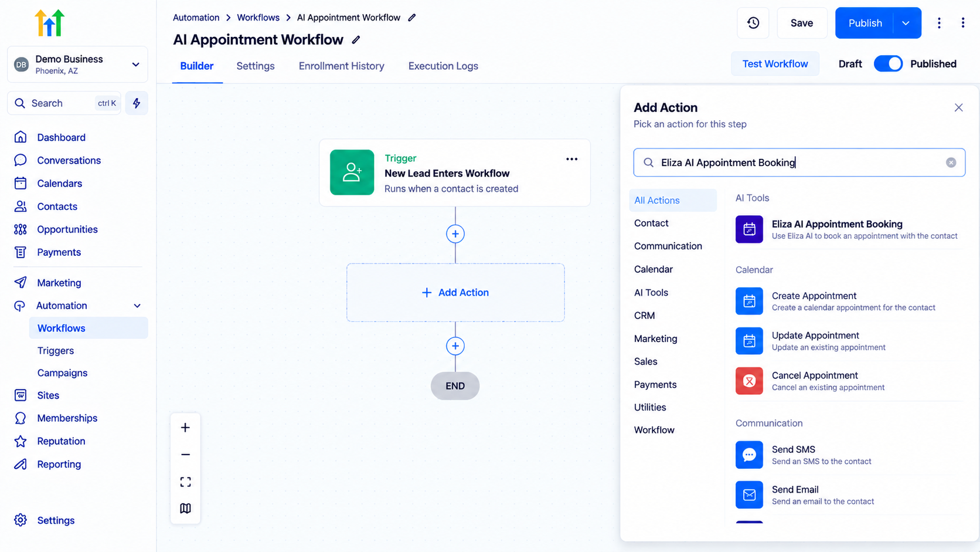Toggle the canvas minimap icon
Viewport: 980px width, 552px height.
(x=185, y=508)
